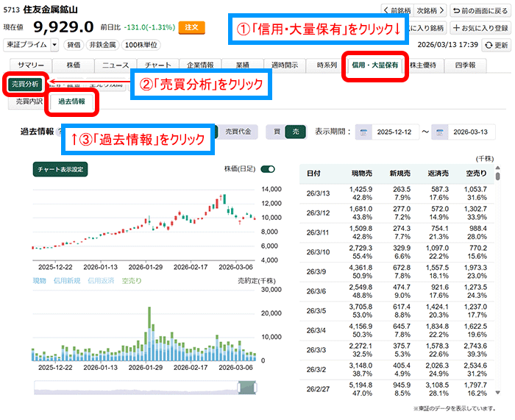Viewport: 515px width, 420px height.
Task: Edit start date field 2025-12-12
Action: 395,132
